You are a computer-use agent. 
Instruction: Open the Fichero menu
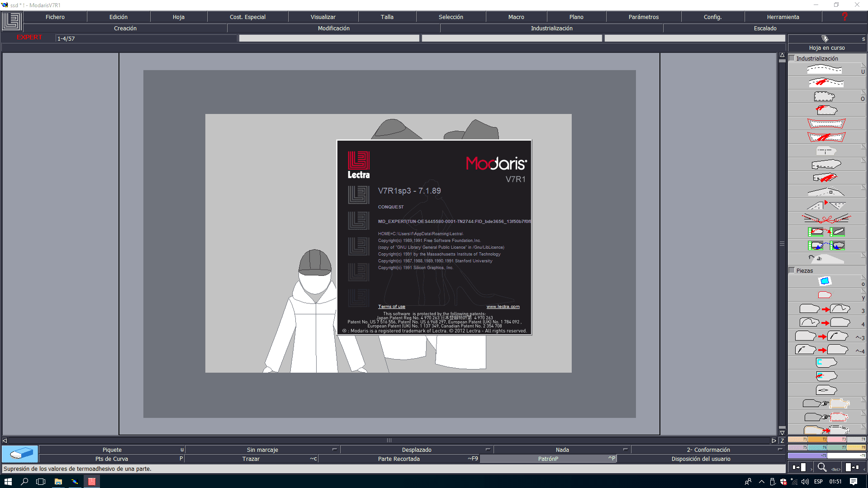tap(55, 17)
